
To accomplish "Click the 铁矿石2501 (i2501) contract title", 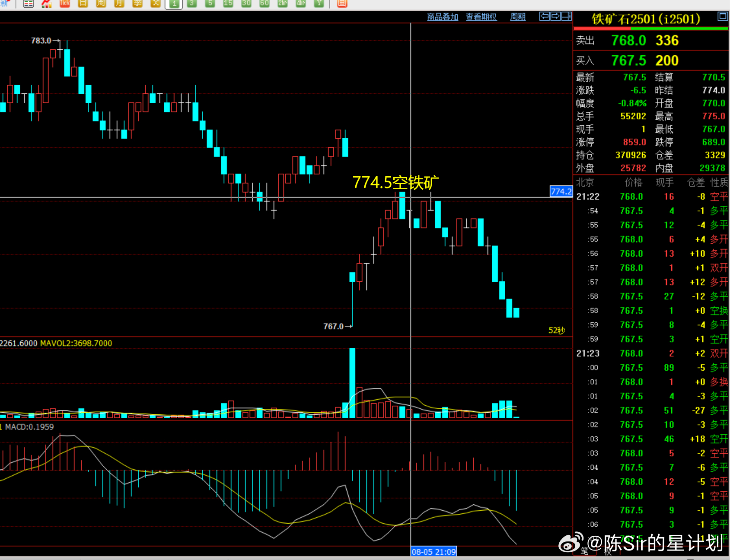I will [646, 19].
